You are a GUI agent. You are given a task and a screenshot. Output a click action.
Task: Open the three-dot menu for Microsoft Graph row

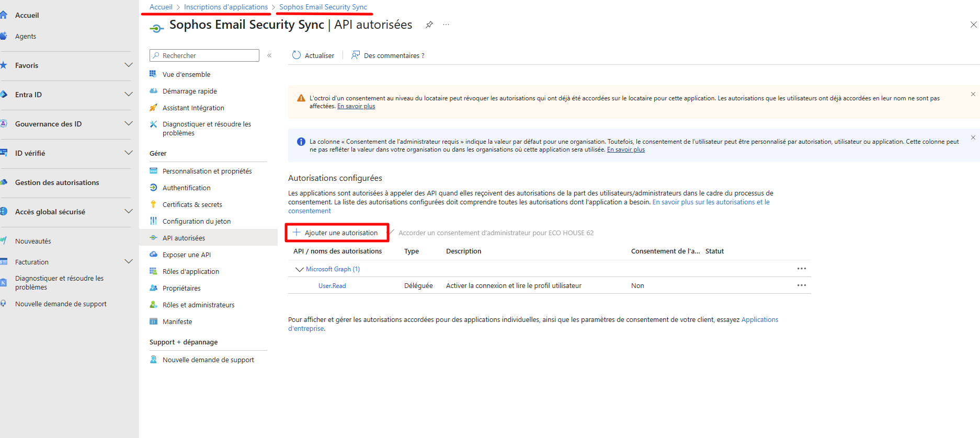point(802,269)
